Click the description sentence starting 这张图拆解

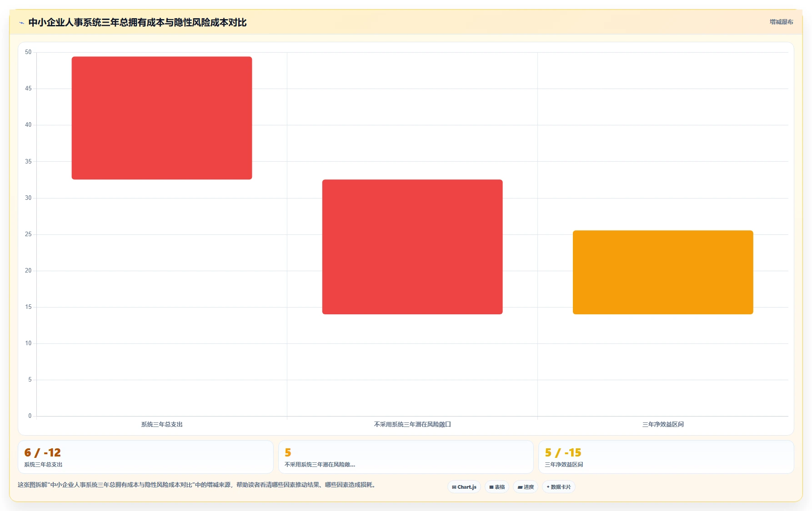click(x=197, y=485)
